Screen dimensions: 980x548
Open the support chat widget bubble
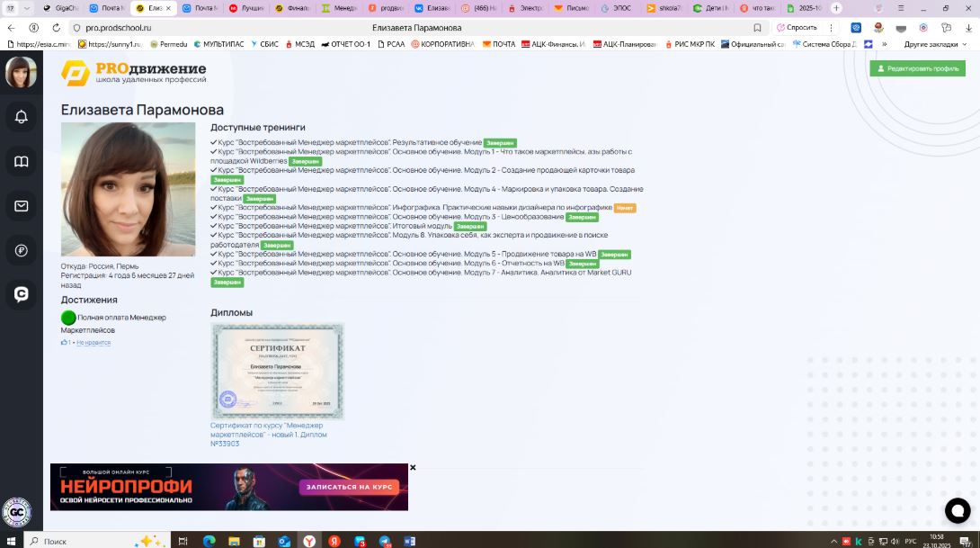click(x=958, y=510)
